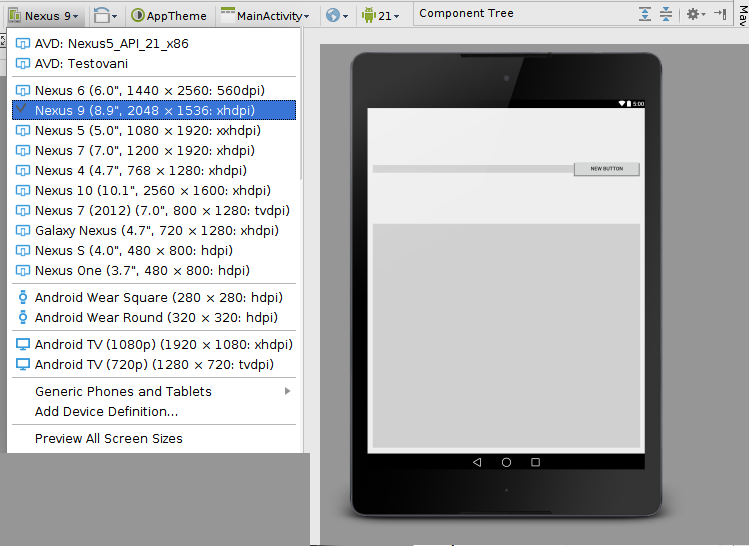Choose Nexus One (3.7", 480 × 800)
The height and width of the screenshot is (546, 749).
[154, 271]
